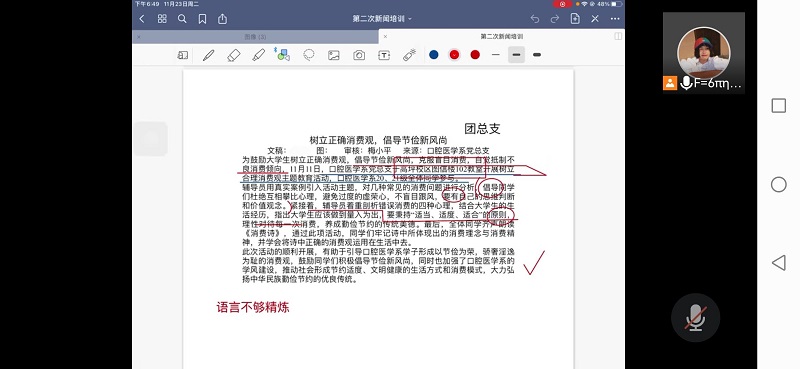Tap the red recording indicator in status bar
This screenshot has height=369, width=800.
coord(562,4)
